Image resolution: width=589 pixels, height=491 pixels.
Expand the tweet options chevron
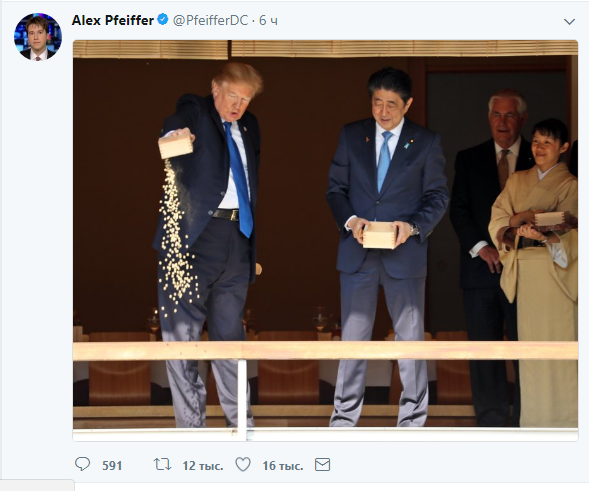coord(569,22)
